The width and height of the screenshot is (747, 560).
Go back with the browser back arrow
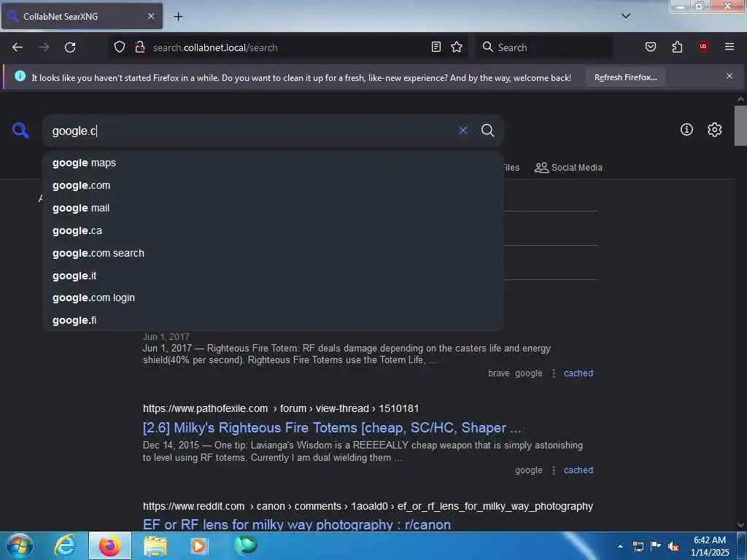[18, 47]
